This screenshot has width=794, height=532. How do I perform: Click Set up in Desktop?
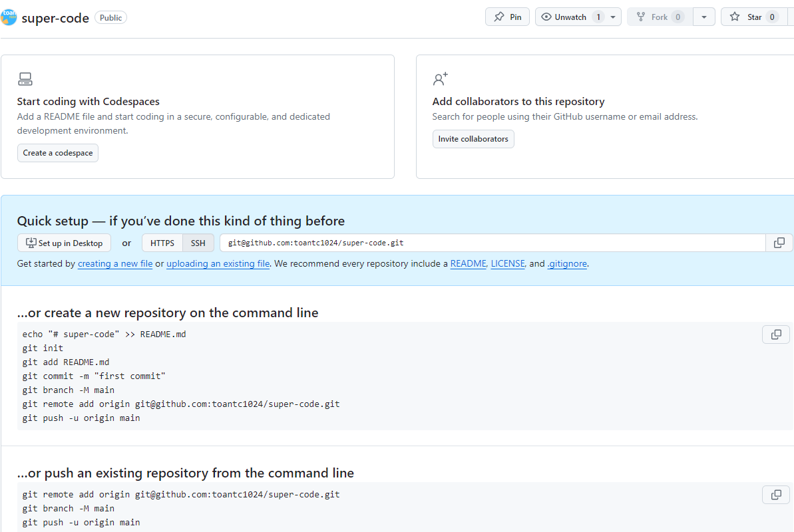coord(65,243)
